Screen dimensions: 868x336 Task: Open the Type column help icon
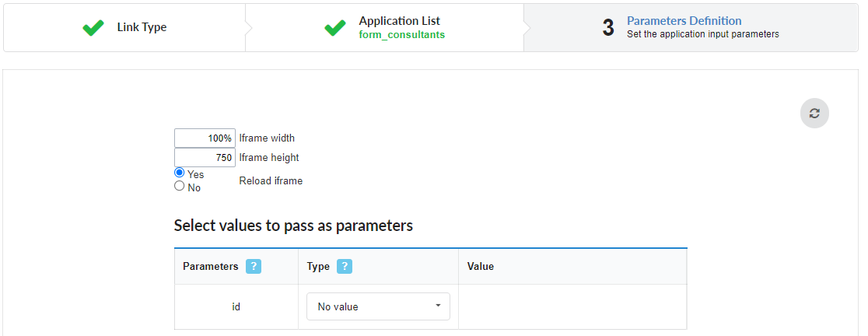coord(345,266)
